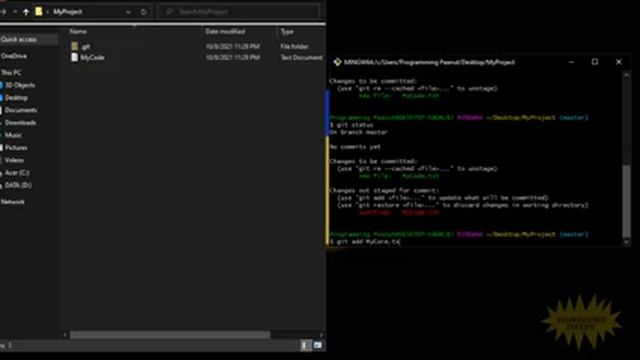Screen dimensions: 640x360
Task: Click terminal scrollbar down arrow
Action: (x=627, y=242)
